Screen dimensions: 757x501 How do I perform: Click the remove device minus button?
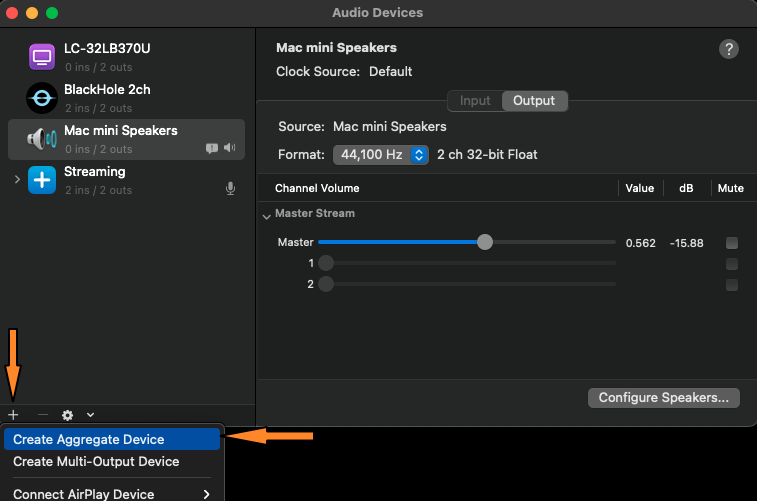pos(43,415)
